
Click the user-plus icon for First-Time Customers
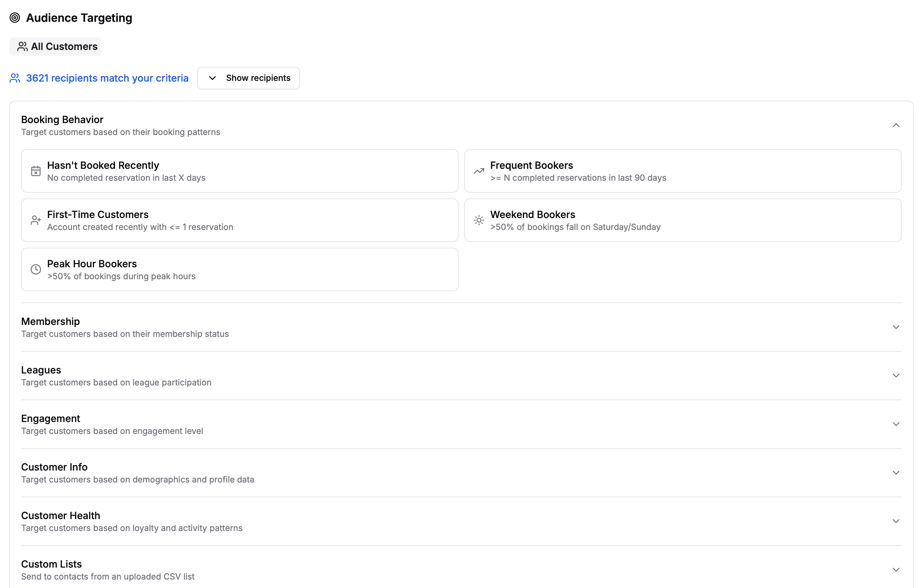pos(36,220)
